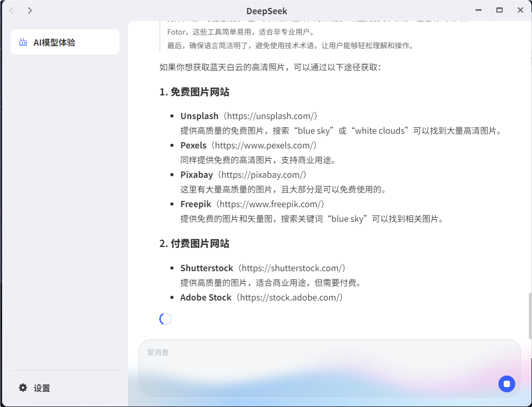Image resolution: width=532 pixels, height=407 pixels.
Task: Click the bold Pixabay name
Action: 197,175
